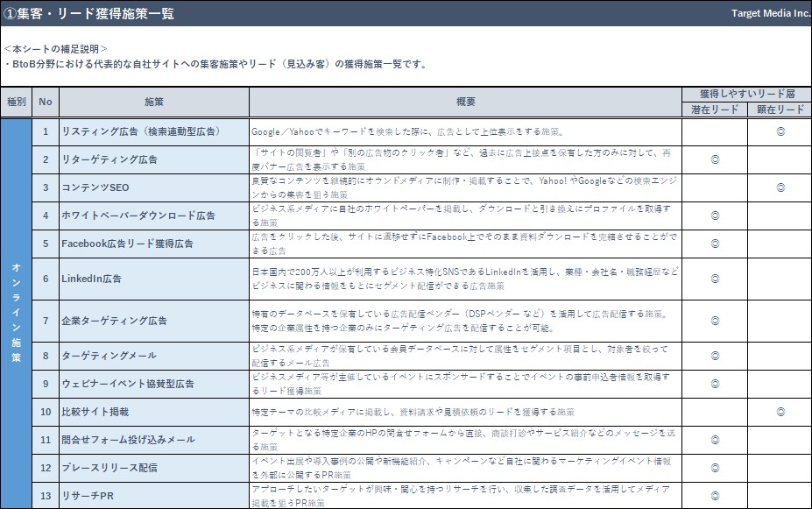Select the 'オンライン施策' category cell

click(x=16, y=313)
